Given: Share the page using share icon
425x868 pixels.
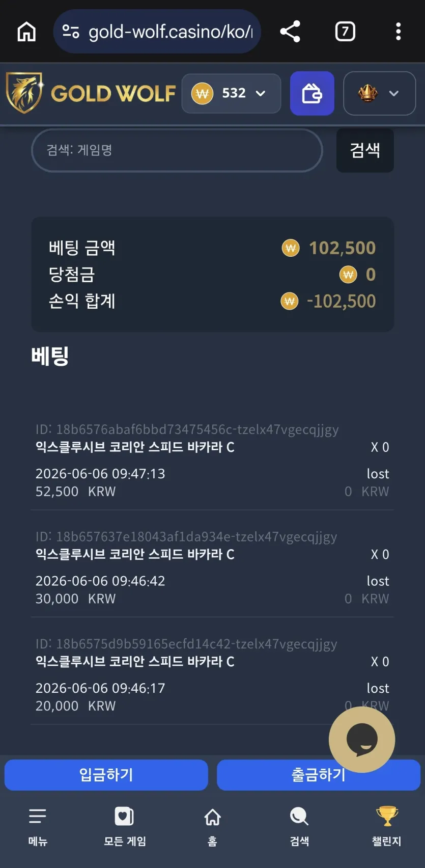Looking at the screenshot, I should (290, 32).
